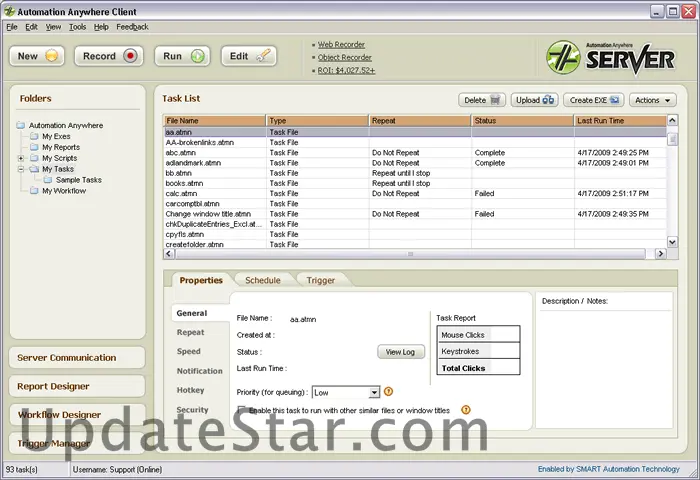Start recording with the Record button
Screen dimensions: 700x480
tap(109, 56)
